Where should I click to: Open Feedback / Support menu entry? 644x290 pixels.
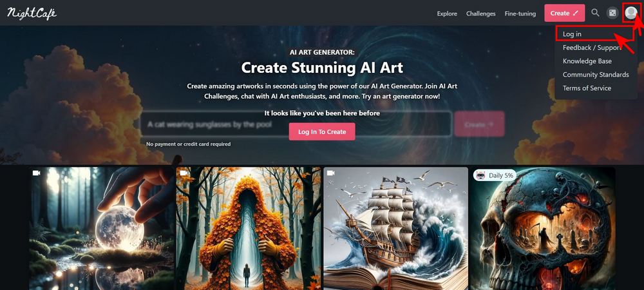(592, 48)
